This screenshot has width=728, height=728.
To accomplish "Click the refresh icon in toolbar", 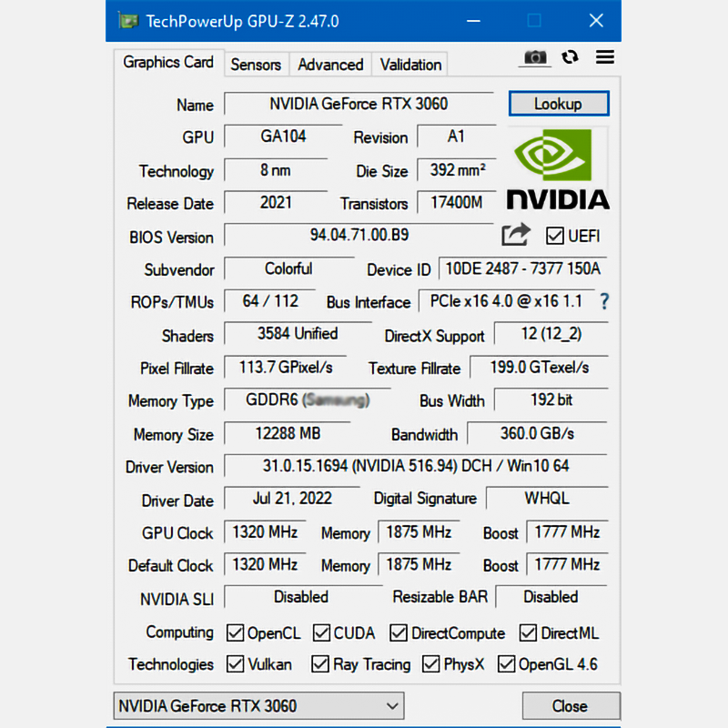I will (x=571, y=57).
